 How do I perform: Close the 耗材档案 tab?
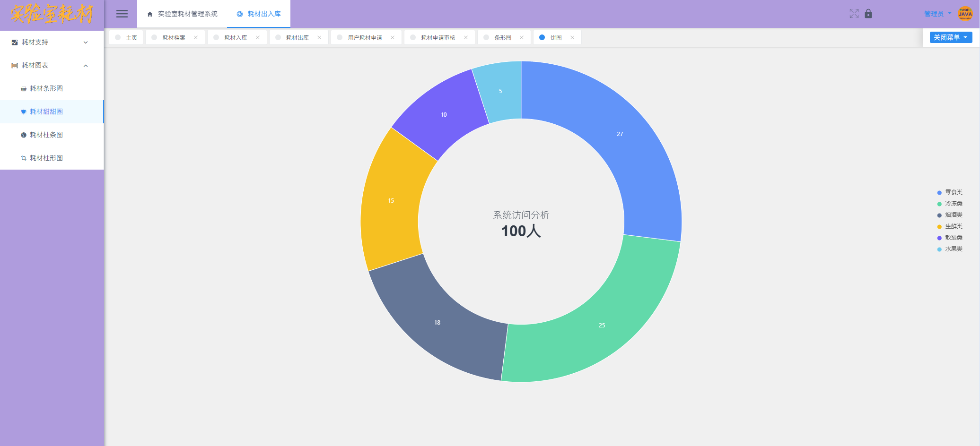pyautogui.click(x=196, y=38)
